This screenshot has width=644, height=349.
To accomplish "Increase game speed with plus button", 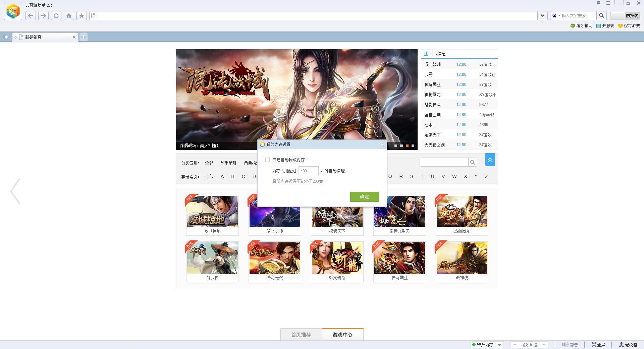I will [x=544, y=345].
